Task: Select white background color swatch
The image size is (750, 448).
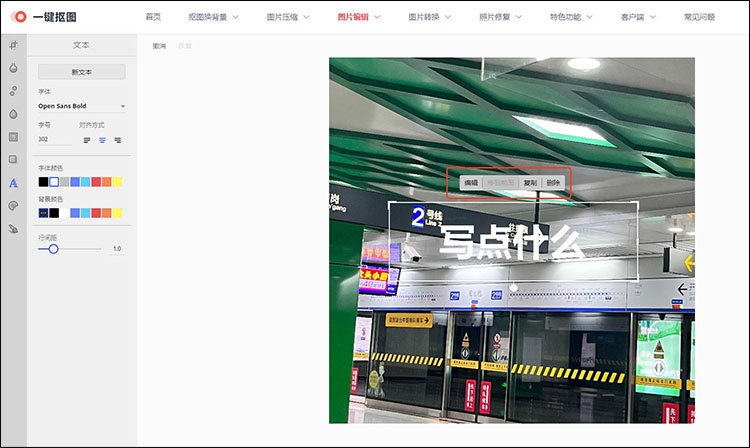Action: tap(65, 213)
